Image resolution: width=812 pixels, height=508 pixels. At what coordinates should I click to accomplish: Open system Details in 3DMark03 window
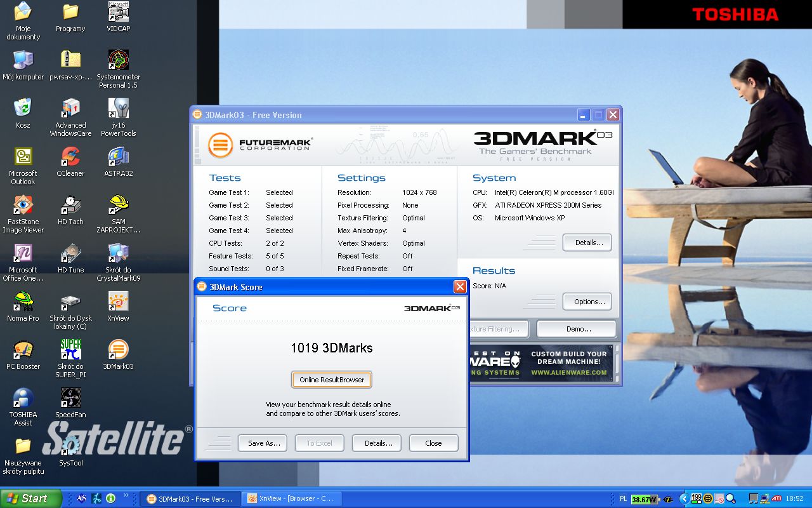point(587,243)
